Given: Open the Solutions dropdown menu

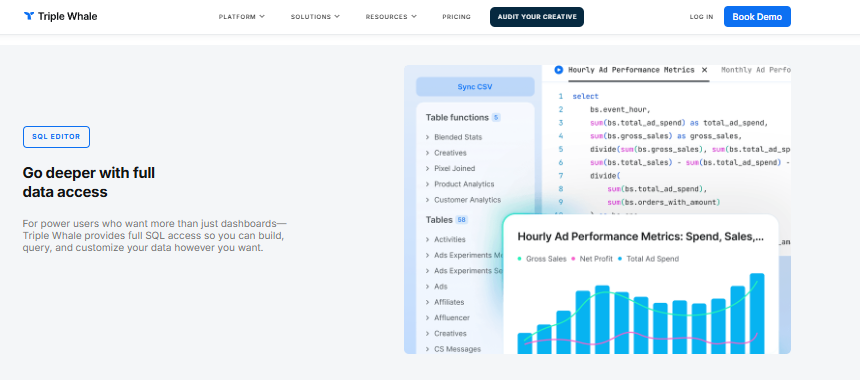Looking at the screenshot, I should (x=315, y=17).
